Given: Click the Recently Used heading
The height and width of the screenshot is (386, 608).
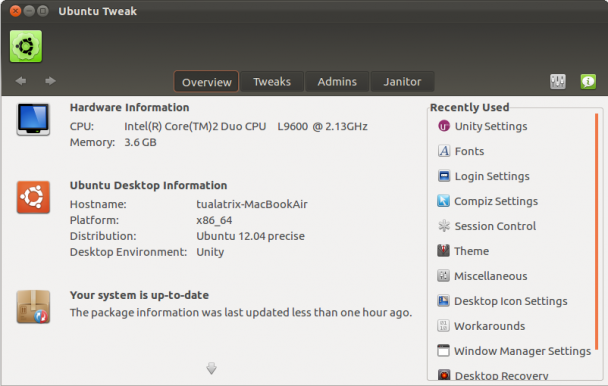Looking at the screenshot, I should pyautogui.click(x=470, y=107).
